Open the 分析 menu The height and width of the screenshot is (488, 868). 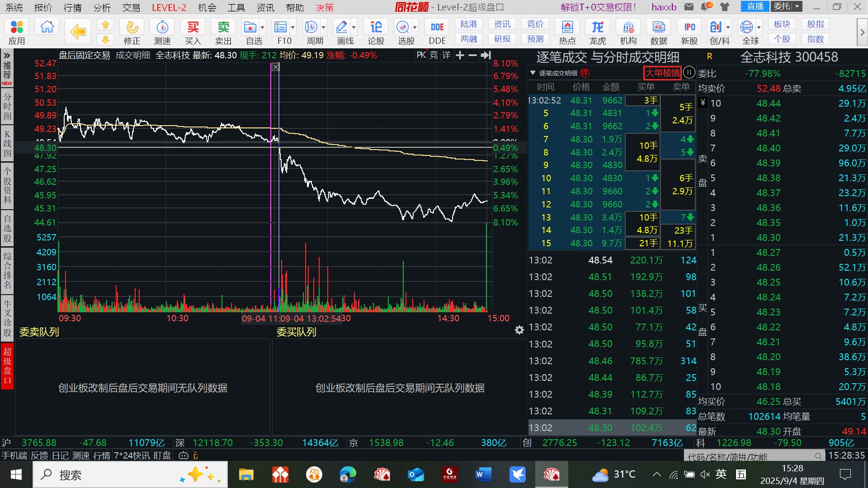point(102,7)
